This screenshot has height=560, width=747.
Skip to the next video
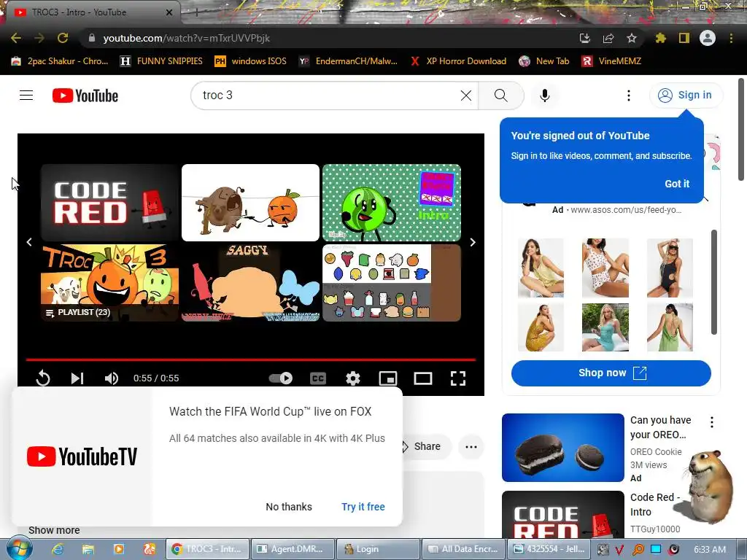[77, 378]
